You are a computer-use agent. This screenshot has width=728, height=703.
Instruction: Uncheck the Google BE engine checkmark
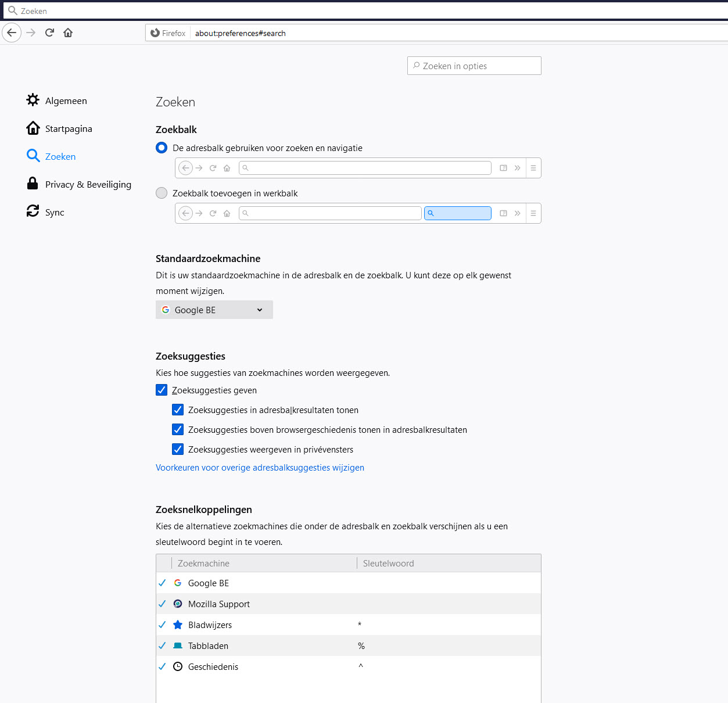(x=162, y=583)
